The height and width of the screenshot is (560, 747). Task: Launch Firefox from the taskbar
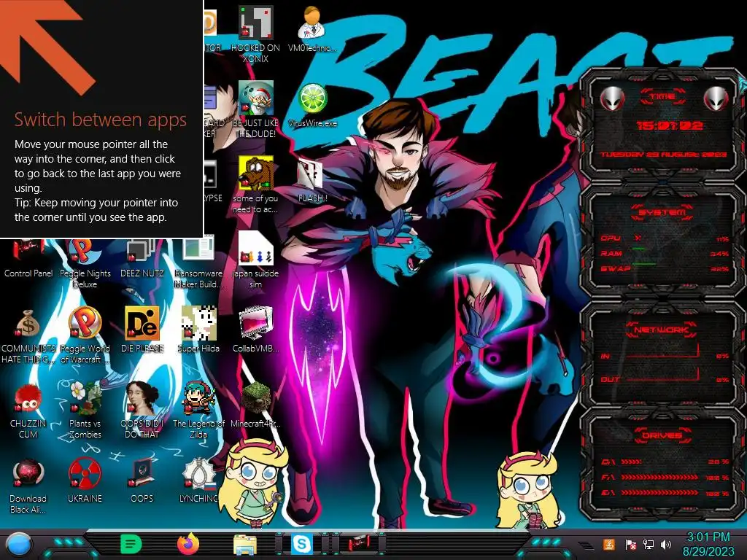[188, 544]
